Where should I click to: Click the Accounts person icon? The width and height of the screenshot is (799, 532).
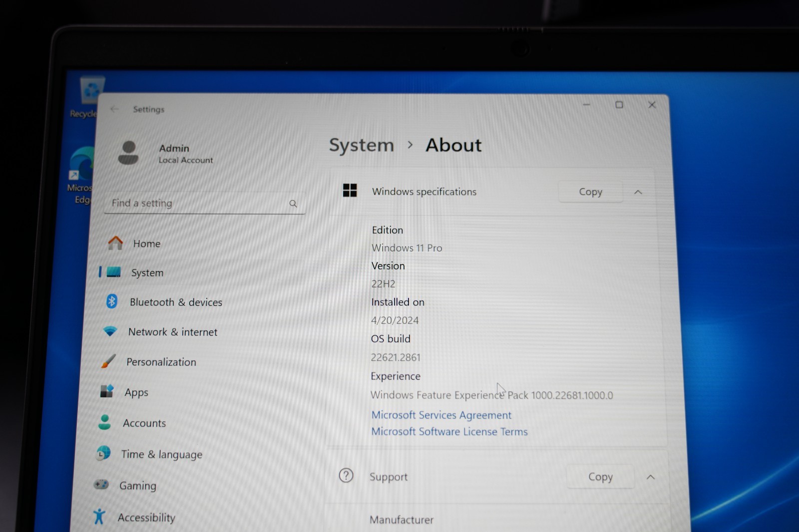point(105,422)
